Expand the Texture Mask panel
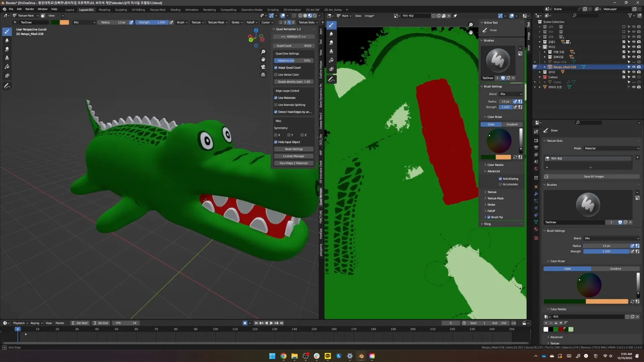 tap(495, 198)
